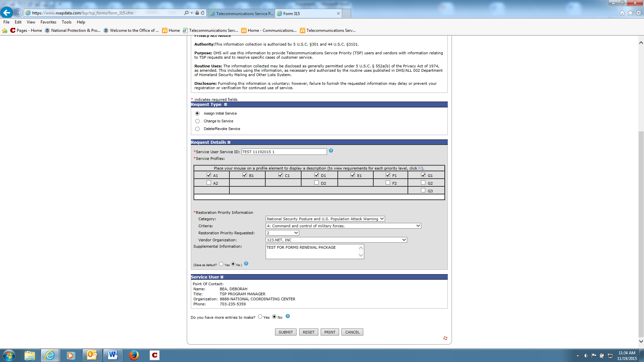
Task: Open the Favorites menu
Action: pos(48,22)
